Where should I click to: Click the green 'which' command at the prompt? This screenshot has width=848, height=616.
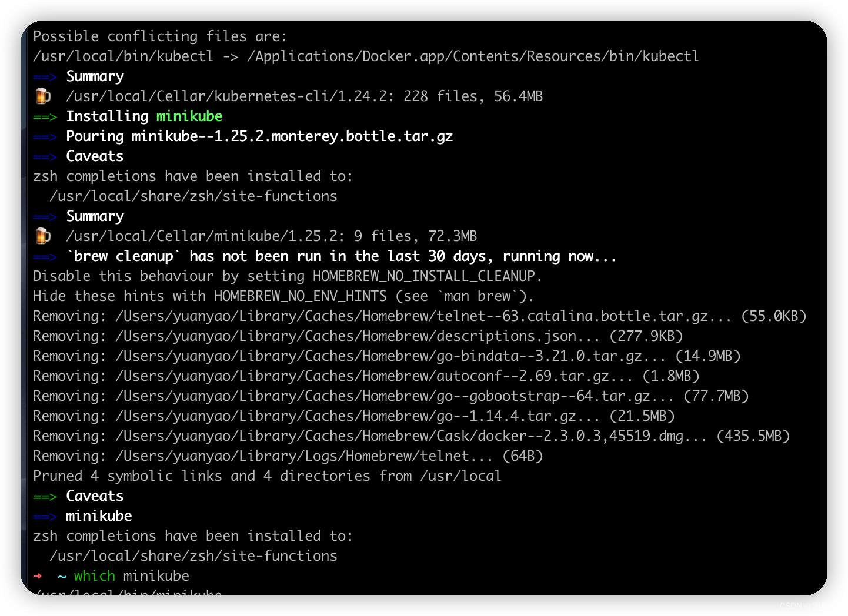(x=95, y=576)
